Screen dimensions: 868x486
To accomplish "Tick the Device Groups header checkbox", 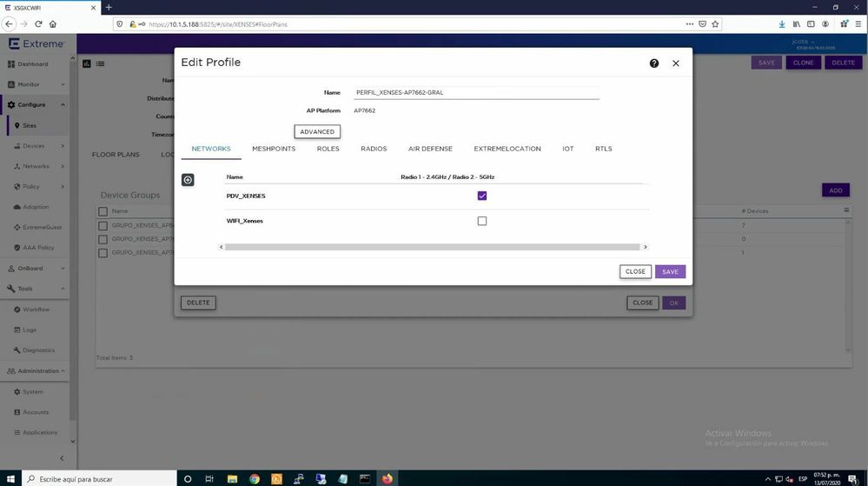I will click(x=103, y=211).
